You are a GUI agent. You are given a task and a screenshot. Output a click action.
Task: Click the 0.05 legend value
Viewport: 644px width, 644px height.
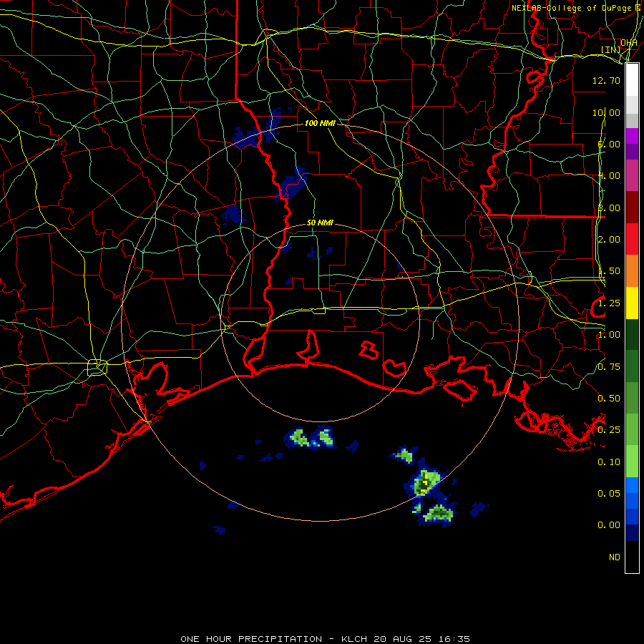pyautogui.click(x=609, y=494)
